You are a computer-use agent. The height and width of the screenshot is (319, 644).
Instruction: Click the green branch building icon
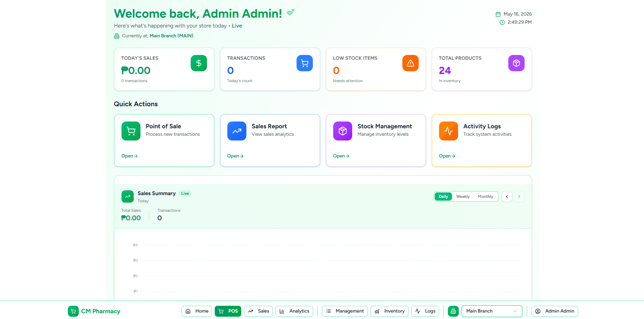pos(453,311)
